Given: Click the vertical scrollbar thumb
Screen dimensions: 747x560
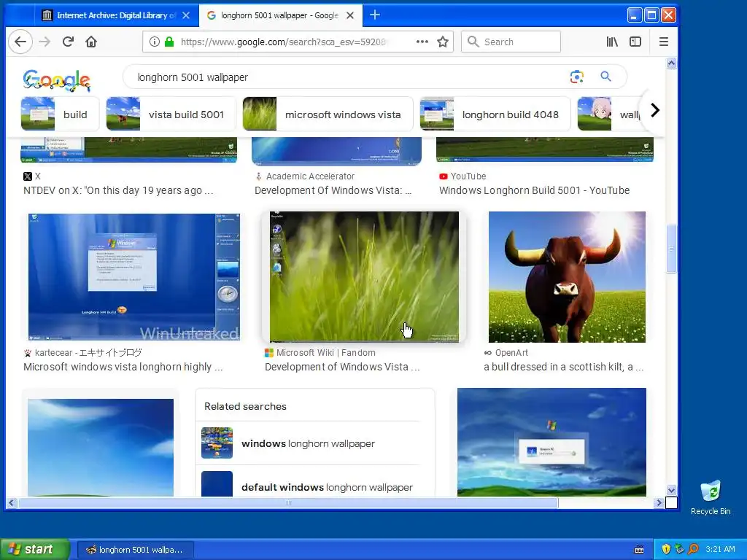Looking at the screenshot, I should pos(671,249).
